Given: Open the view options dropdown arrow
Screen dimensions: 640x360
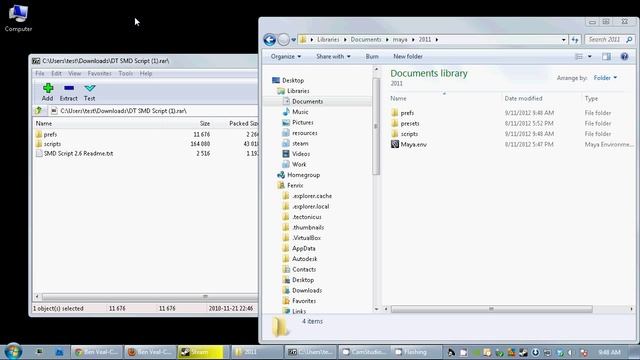Looking at the screenshot, I should (x=589, y=56).
